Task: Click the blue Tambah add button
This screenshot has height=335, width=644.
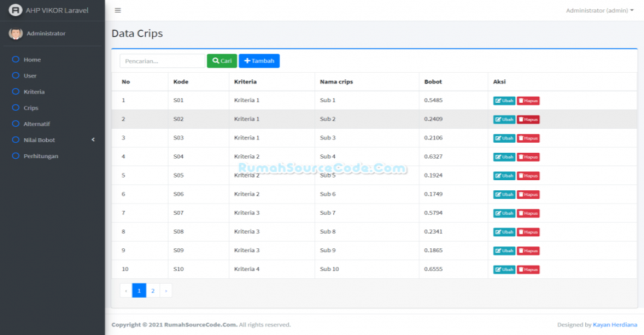Action: point(259,61)
